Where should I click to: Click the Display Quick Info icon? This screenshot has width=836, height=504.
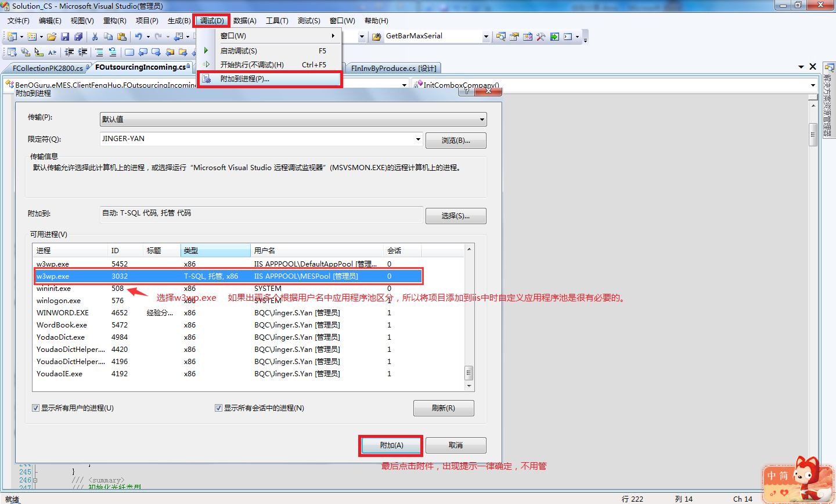(x=39, y=52)
